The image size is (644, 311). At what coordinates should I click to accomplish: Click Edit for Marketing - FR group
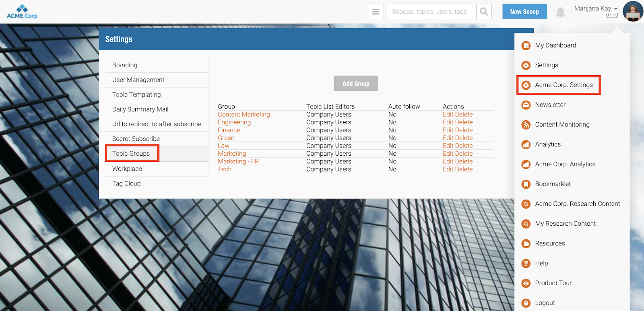pos(448,162)
